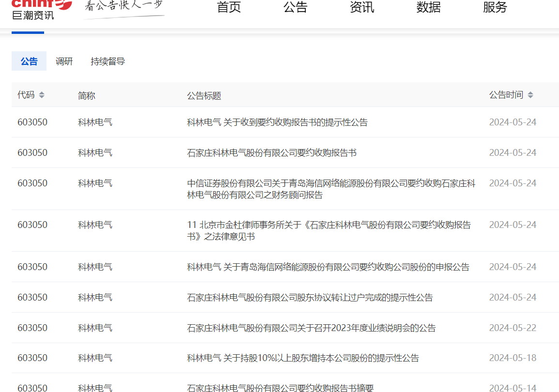The width and height of the screenshot is (559, 392).
Task: Open 服务 in top navigation
Action: point(495,7)
